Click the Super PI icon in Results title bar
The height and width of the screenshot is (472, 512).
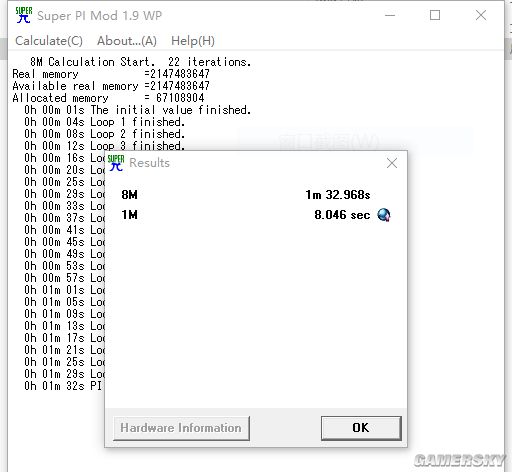116,163
